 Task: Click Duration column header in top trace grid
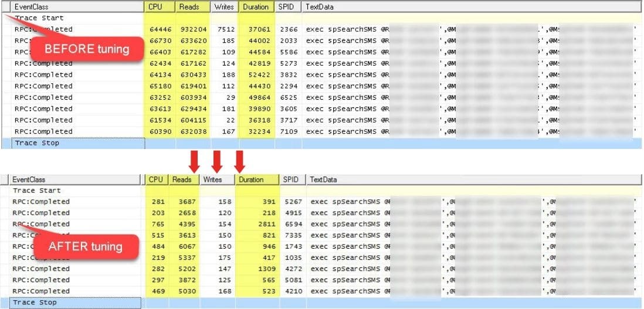[257, 6]
